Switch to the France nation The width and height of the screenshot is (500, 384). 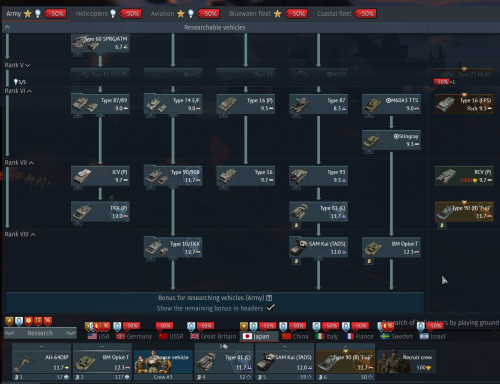click(359, 336)
